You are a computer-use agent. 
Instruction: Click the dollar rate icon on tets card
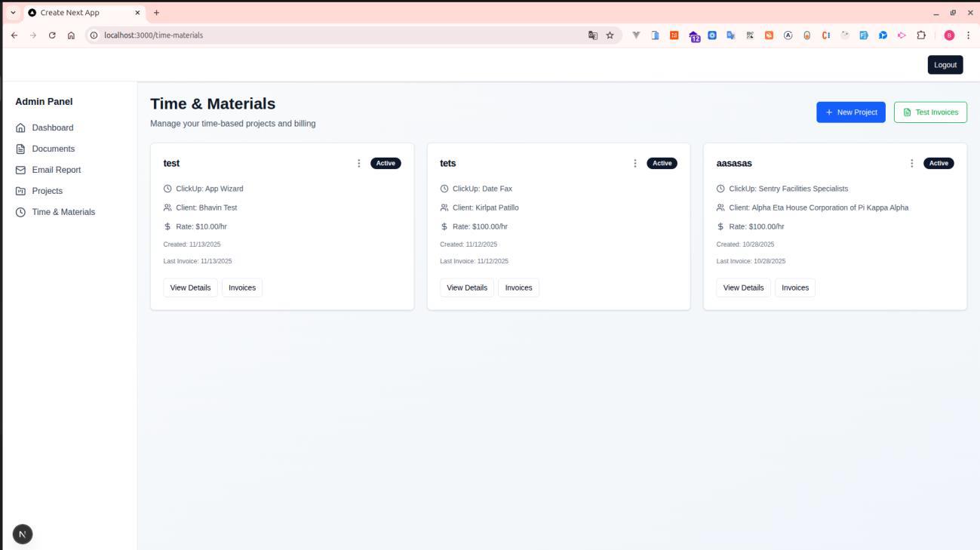(444, 226)
